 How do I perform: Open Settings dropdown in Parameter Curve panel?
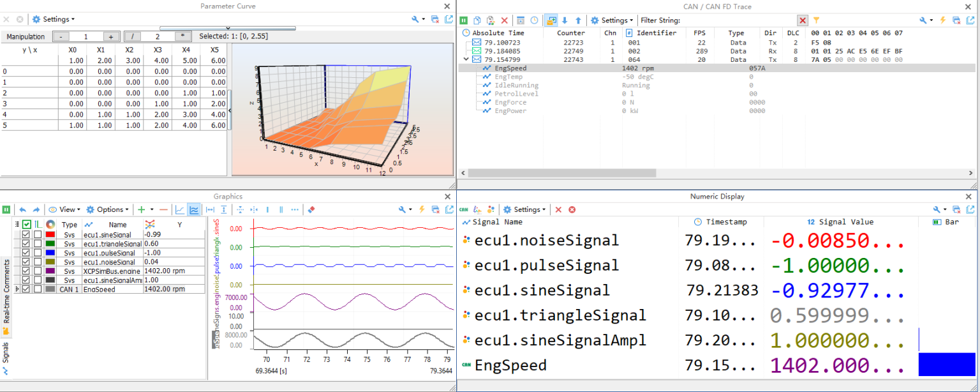[x=54, y=19]
